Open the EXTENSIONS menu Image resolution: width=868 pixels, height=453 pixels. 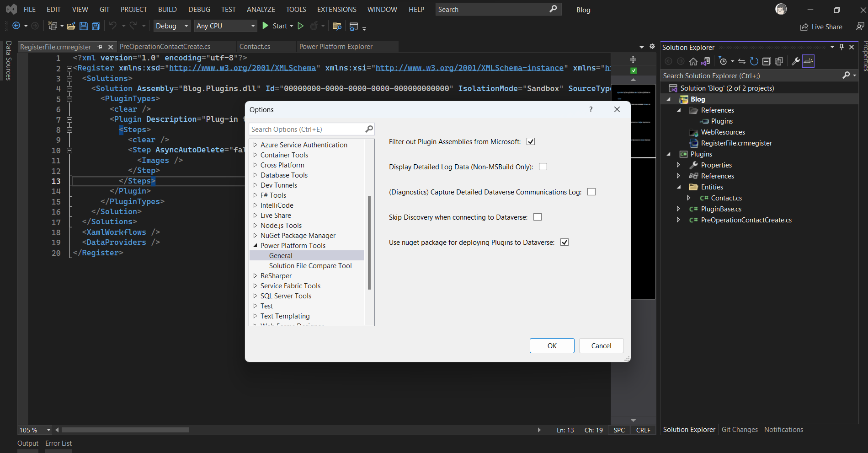click(x=337, y=9)
